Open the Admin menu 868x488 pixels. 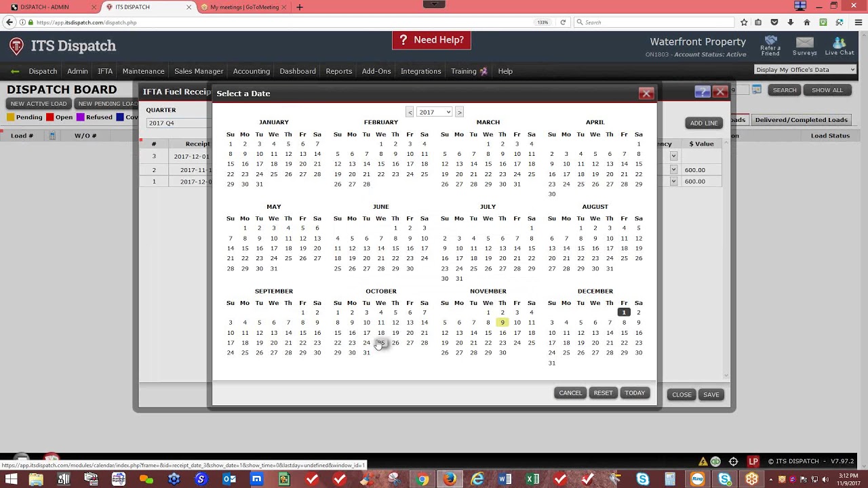click(x=77, y=71)
